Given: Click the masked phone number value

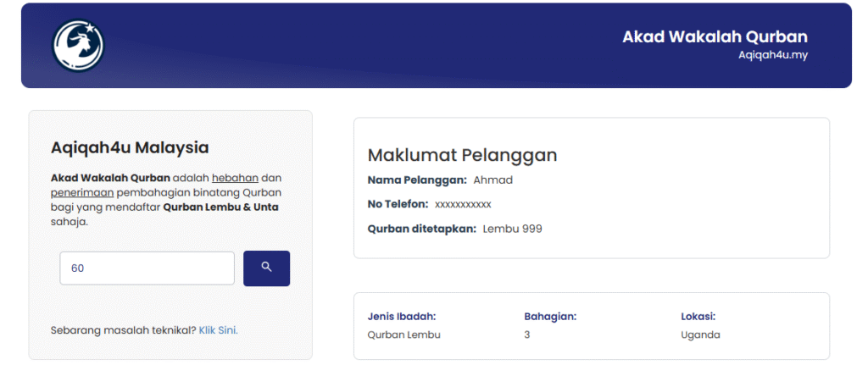Looking at the screenshot, I should click(463, 204).
